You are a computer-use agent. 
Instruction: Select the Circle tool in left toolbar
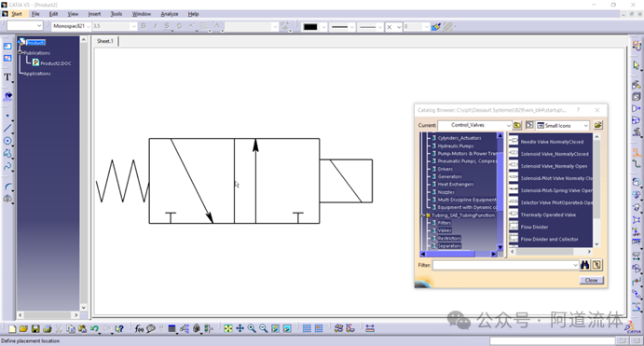7,141
